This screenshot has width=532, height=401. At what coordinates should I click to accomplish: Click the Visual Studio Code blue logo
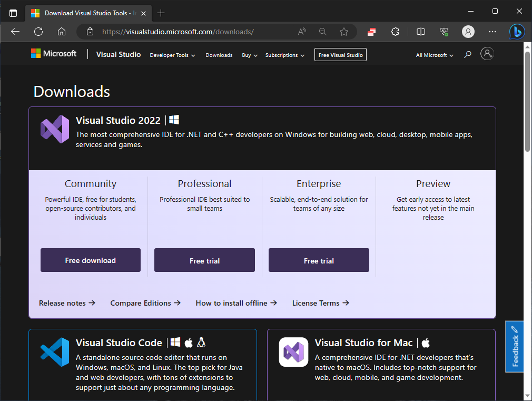pos(55,352)
